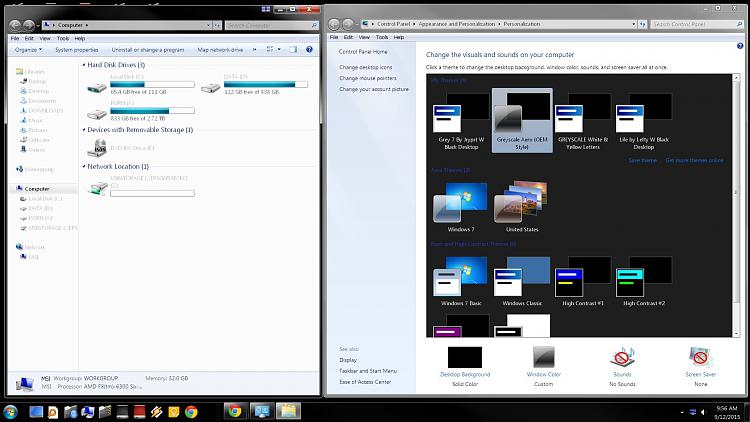Viewport: 750px width, 422px height.
Task: Open Window Color settings icon
Action: (544, 357)
